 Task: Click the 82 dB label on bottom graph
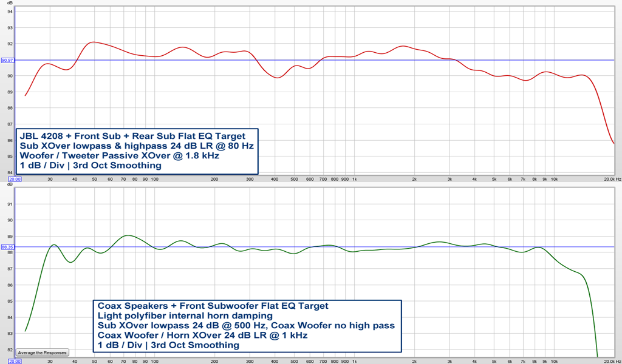pyautogui.click(x=10, y=349)
